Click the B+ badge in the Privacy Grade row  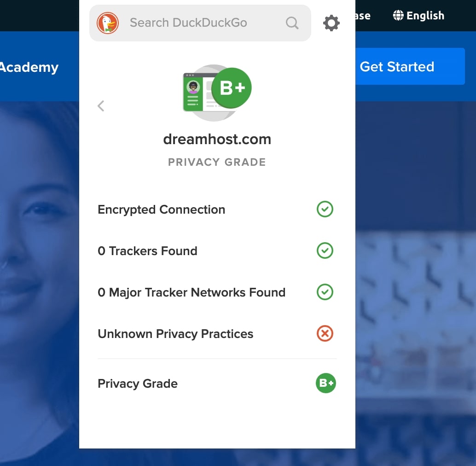(x=325, y=383)
